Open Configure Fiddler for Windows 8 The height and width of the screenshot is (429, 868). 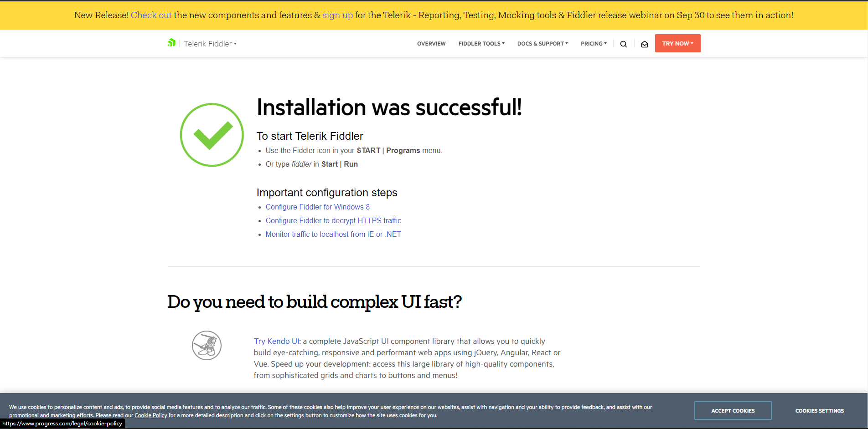pos(318,207)
